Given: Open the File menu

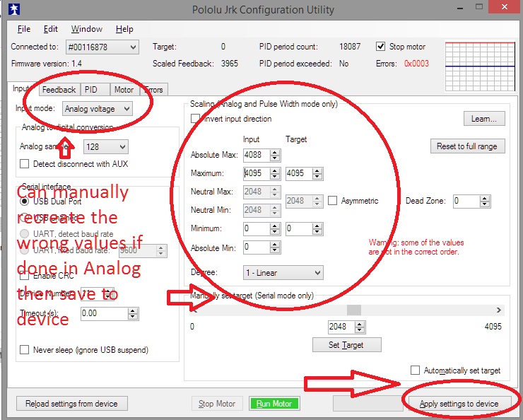Looking at the screenshot, I should pos(24,29).
